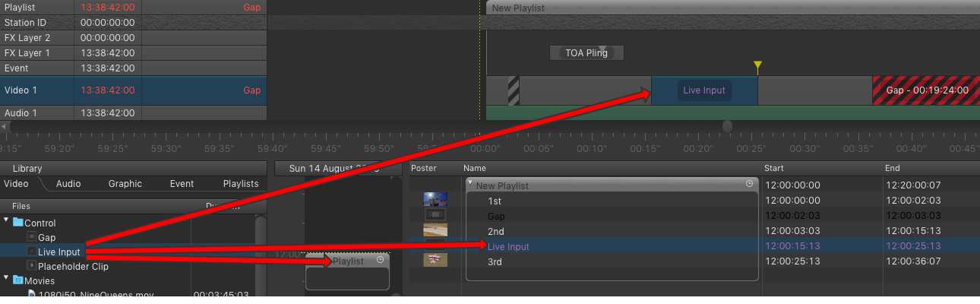Select Gap under Control folder
This screenshot has width=980, height=304.
pos(46,237)
